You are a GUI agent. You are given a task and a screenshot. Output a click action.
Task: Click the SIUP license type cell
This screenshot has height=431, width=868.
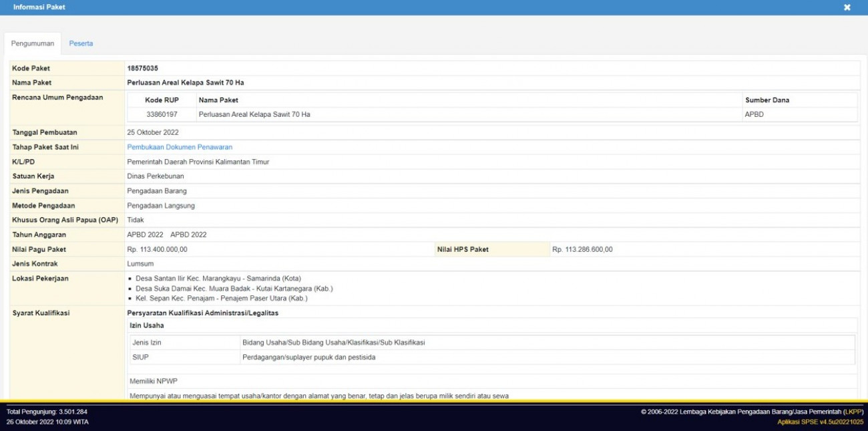point(141,357)
